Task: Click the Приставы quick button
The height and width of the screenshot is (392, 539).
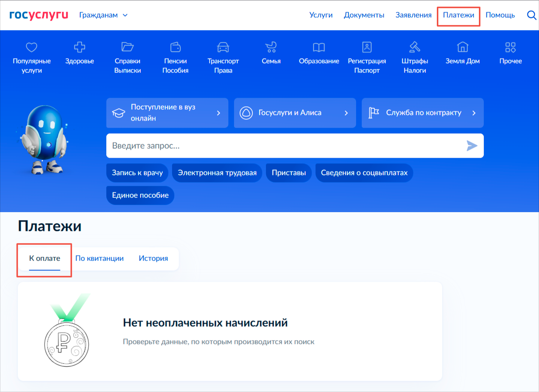Action: (x=289, y=173)
